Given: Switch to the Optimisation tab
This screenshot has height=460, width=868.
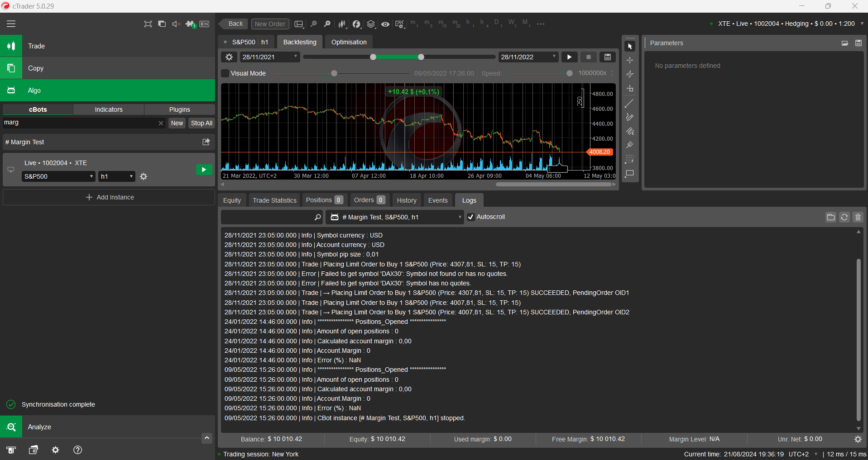Looking at the screenshot, I should (x=349, y=42).
